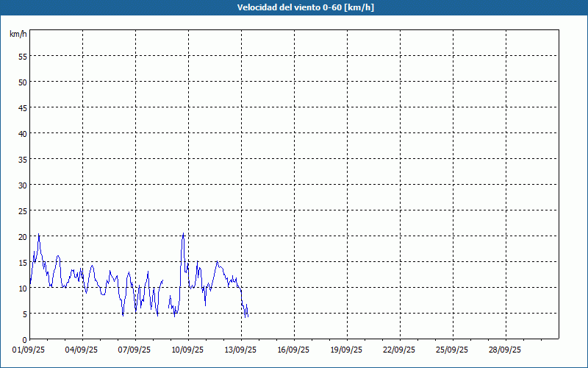
Task: Click the date label 01/09/25
Action: (x=29, y=350)
